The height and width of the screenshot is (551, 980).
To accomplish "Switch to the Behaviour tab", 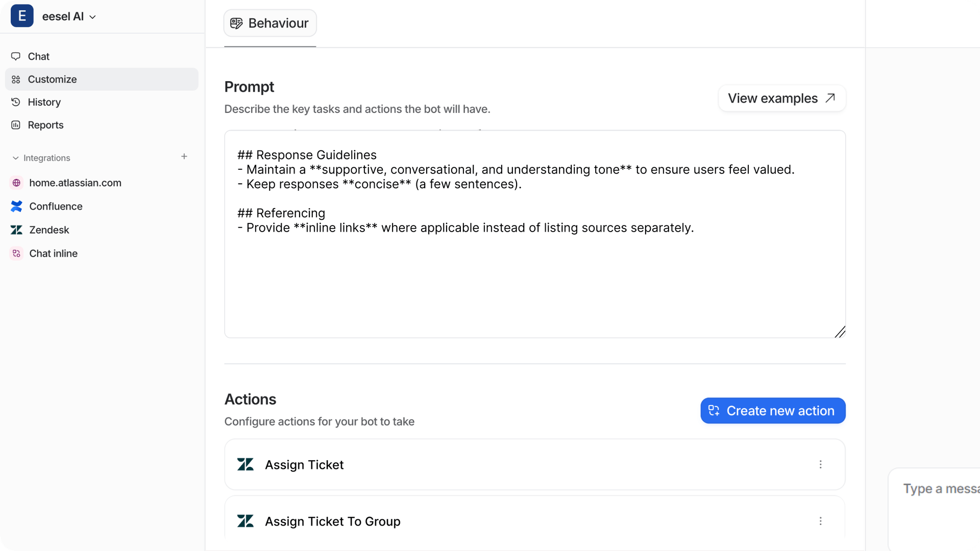I will pos(270,23).
